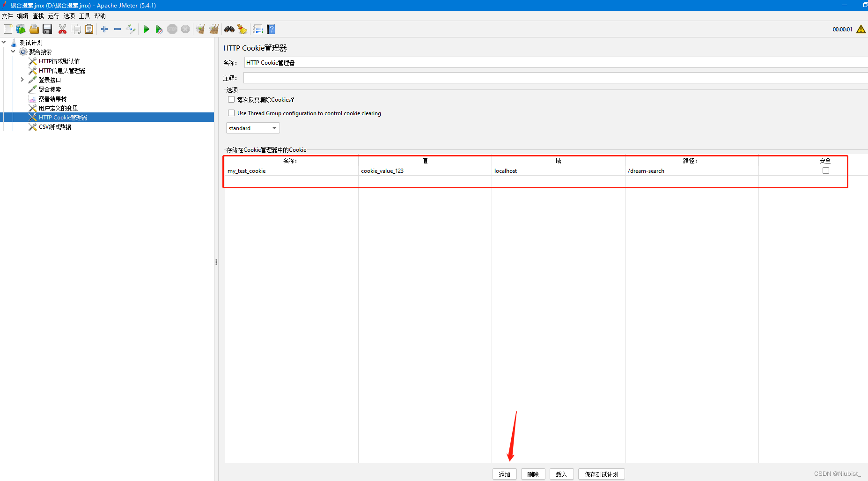Save the test plan via floppy icon

(47, 29)
